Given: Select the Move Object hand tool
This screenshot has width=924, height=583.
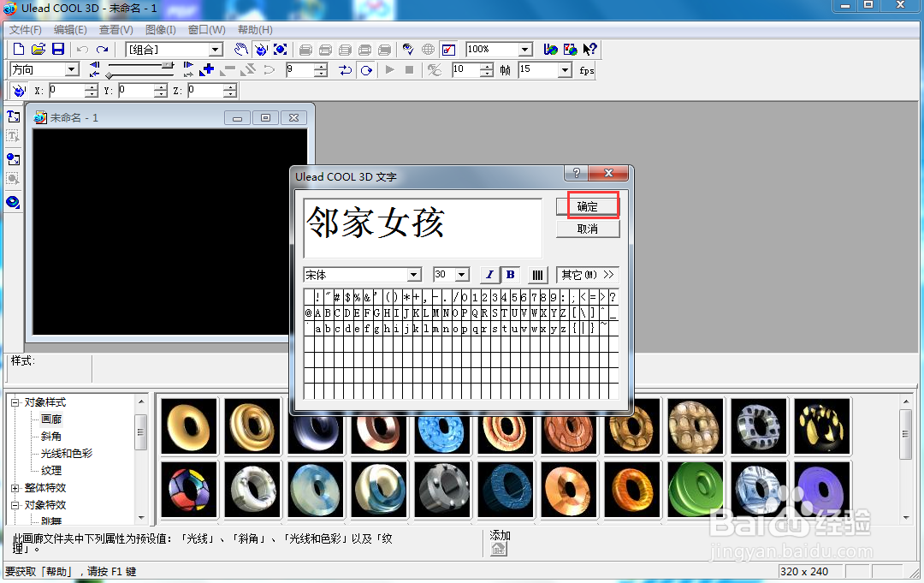Looking at the screenshot, I should [x=241, y=50].
